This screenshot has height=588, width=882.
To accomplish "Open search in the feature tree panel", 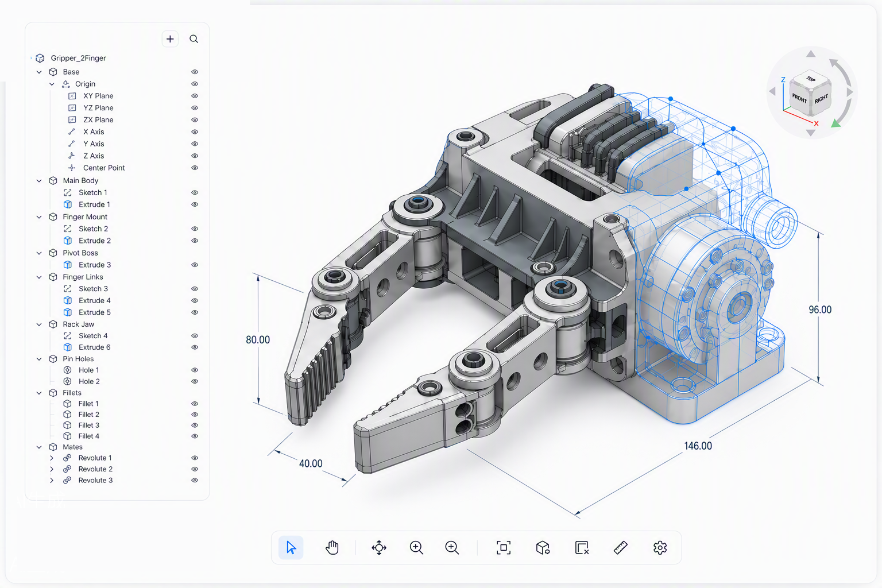I will tap(194, 39).
